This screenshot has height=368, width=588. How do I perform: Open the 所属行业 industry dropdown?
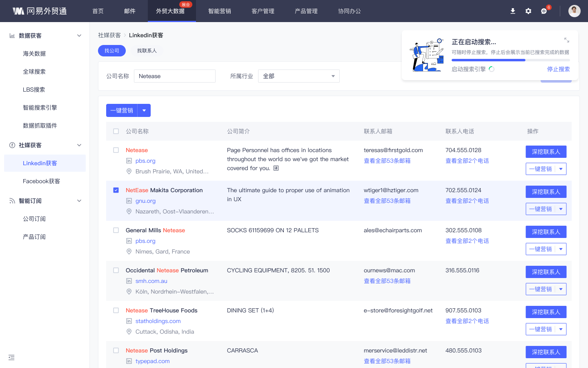point(299,76)
